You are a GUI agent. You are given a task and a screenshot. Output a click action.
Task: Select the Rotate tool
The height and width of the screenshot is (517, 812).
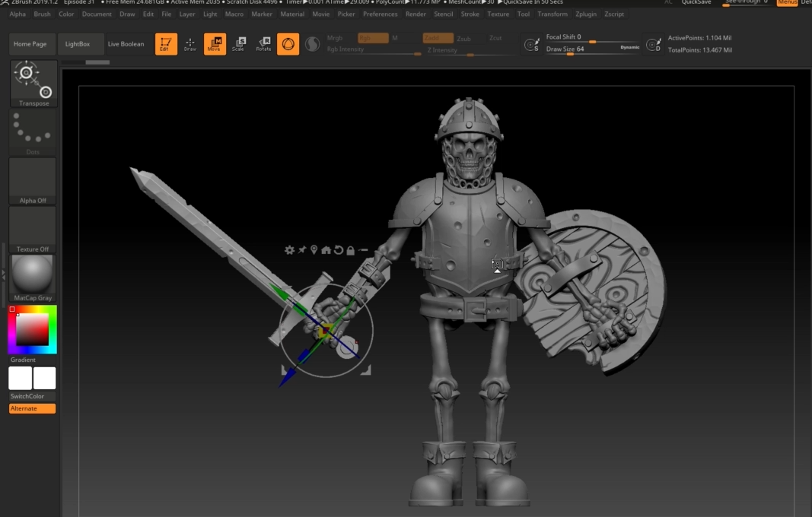pos(263,43)
